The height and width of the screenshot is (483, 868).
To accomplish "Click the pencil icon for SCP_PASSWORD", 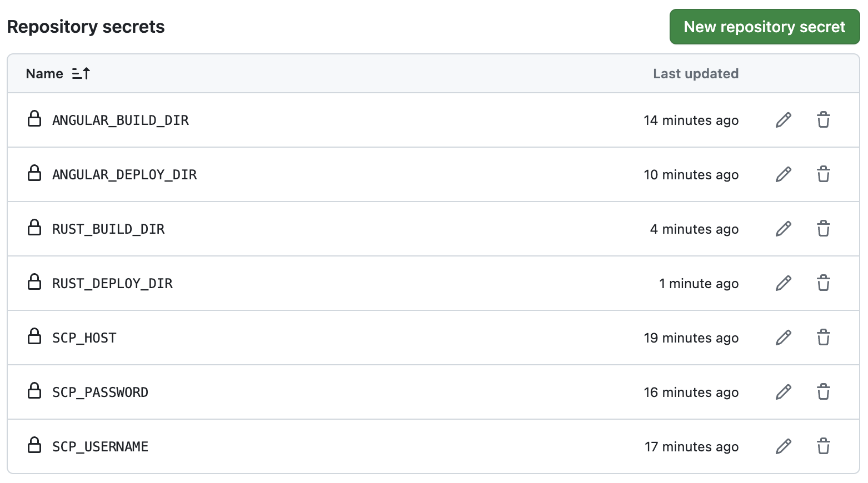I will [x=783, y=392].
